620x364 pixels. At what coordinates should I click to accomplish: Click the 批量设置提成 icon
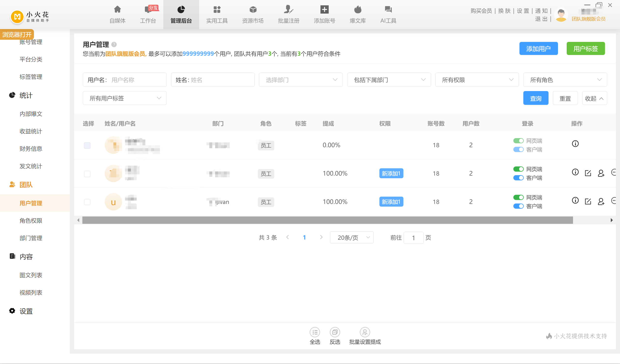point(365,332)
